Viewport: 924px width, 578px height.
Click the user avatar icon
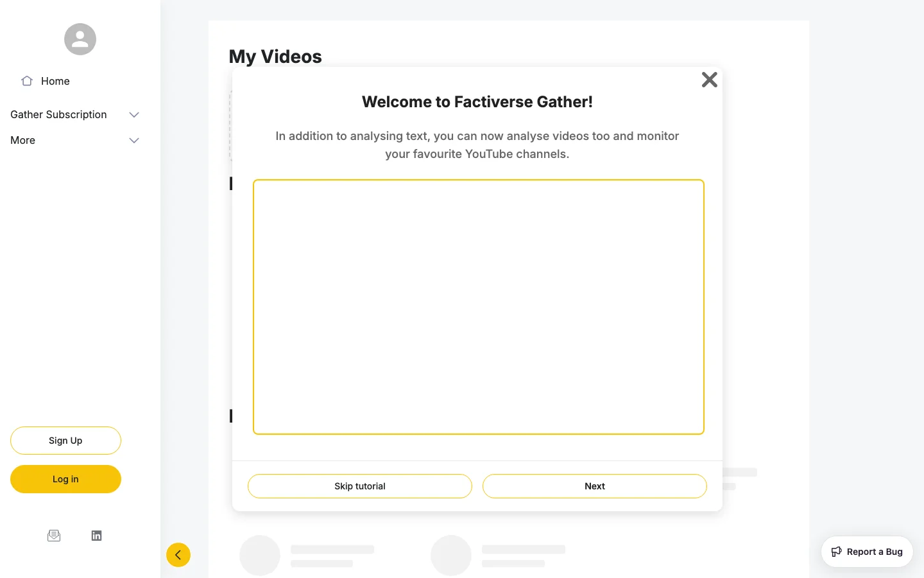[x=80, y=39]
